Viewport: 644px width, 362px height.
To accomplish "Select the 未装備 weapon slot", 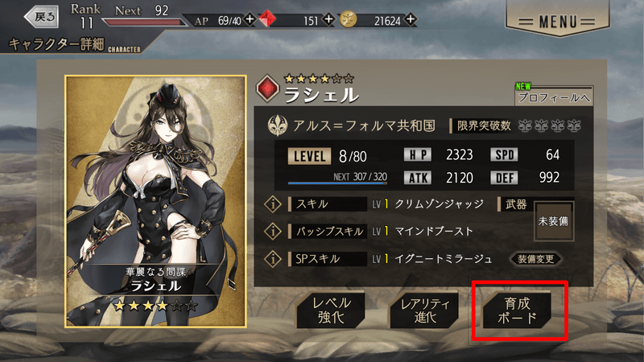I will pos(553,220).
